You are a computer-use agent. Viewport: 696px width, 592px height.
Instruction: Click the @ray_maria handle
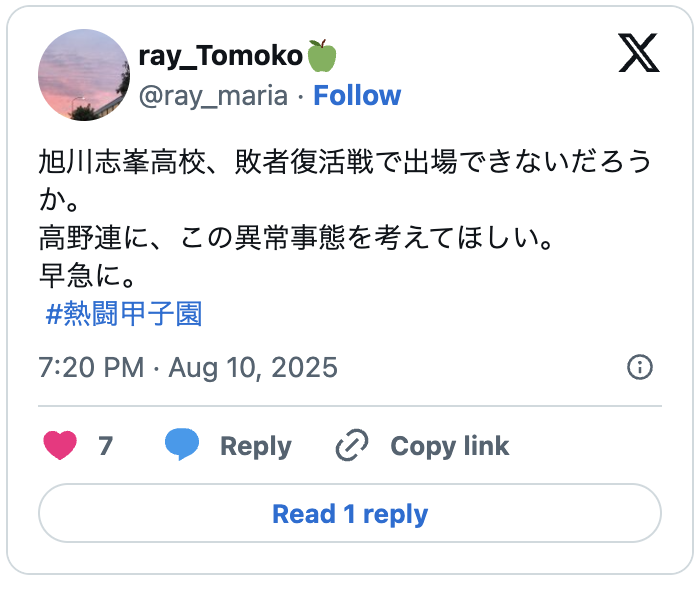coord(212,96)
